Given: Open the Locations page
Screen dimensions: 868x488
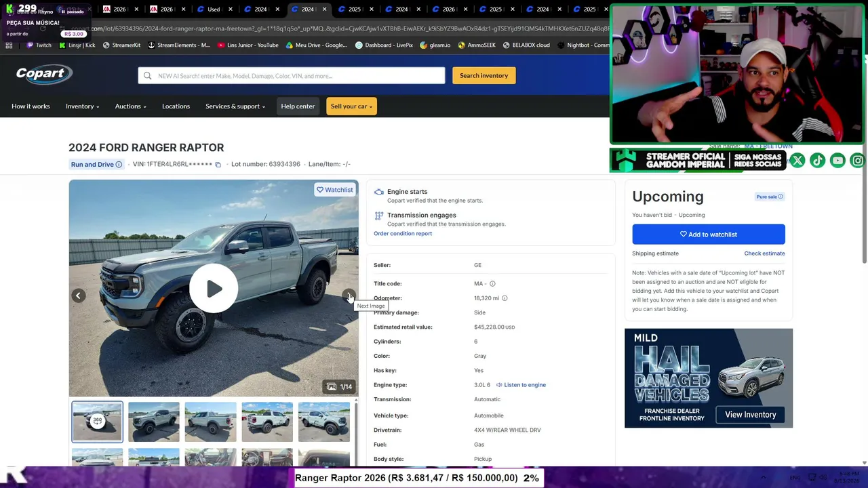Looking at the screenshot, I should [176, 106].
